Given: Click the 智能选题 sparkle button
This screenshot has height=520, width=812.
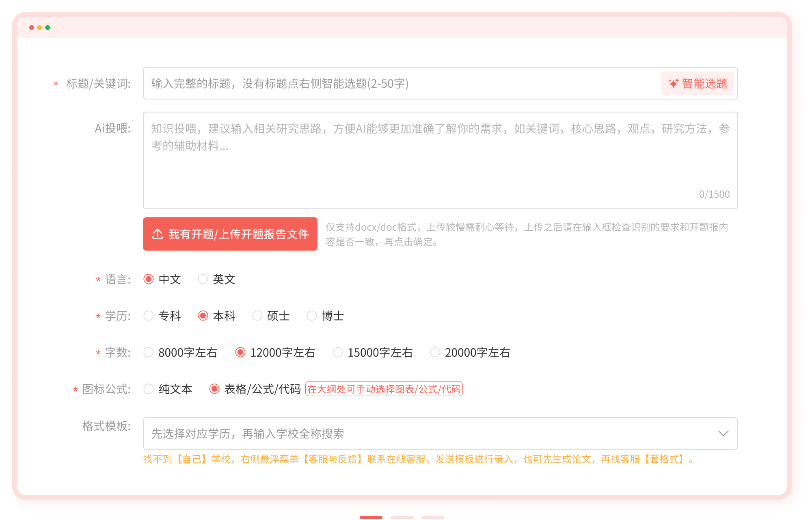Looking at the screenshot, I should (697, 83).
